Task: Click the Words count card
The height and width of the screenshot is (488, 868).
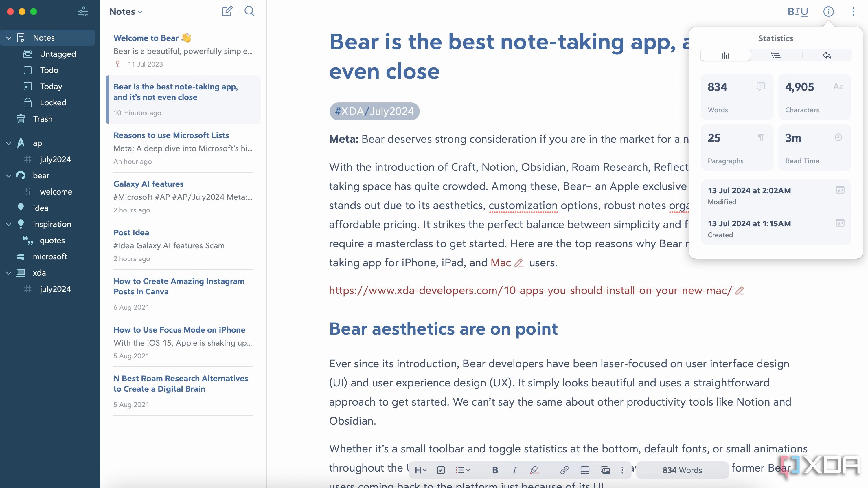Action: [x=737, y=97]
